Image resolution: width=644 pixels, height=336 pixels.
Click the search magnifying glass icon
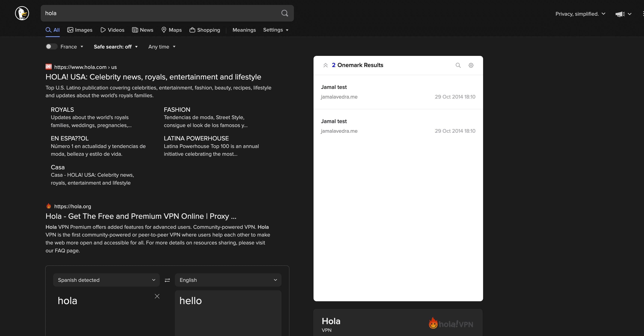[285, 13]
